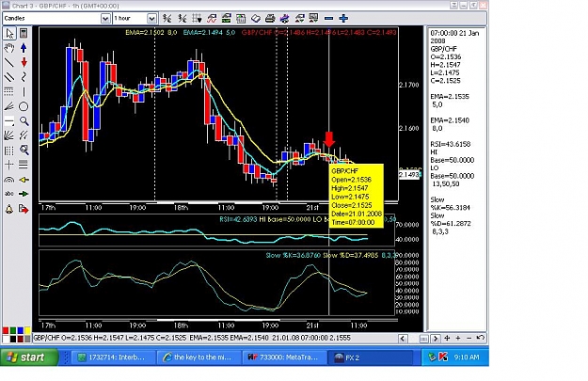The height and width of the screenshot is (381, 588).
Task: Open the 1 hour timeframe dropdown
Action: click(151, 18)
